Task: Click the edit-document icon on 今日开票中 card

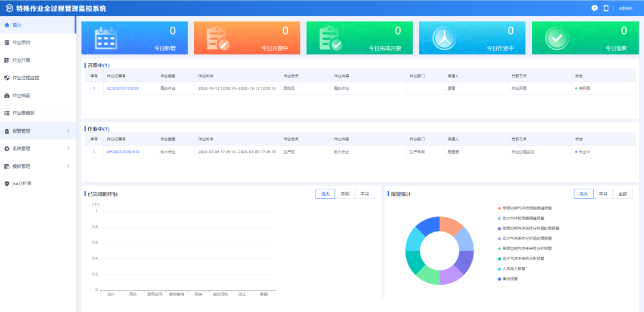Action: pos(218,38)
